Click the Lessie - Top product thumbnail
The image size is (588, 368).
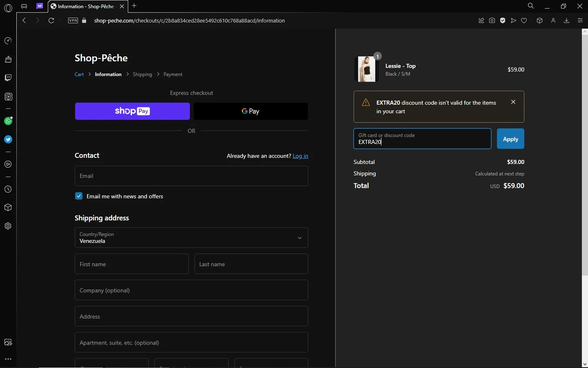click(366, 69)
